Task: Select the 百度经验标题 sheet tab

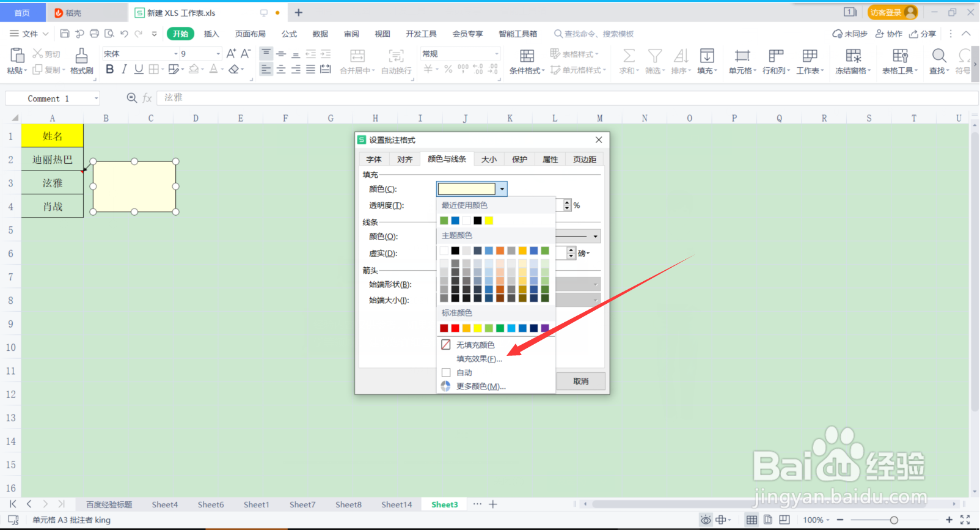Action: (x=109, y=504)
